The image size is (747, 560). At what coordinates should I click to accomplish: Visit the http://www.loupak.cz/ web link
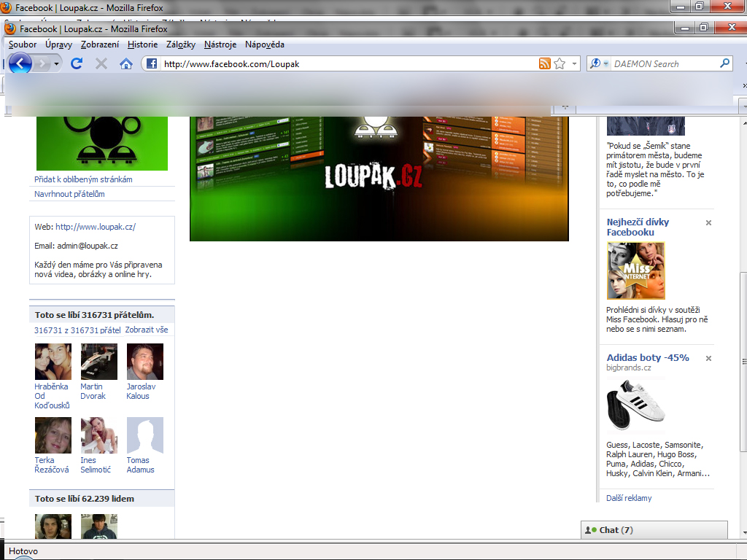tap(96, 227)
